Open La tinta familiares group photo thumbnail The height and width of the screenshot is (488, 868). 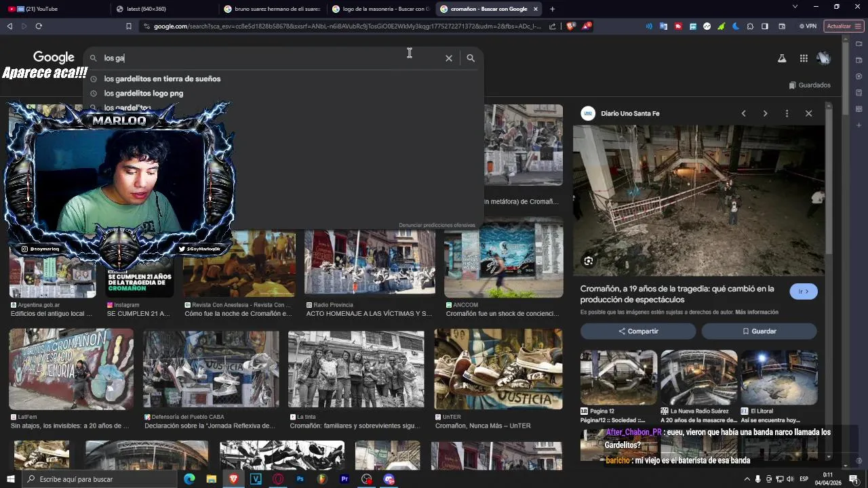click(356, 369)
